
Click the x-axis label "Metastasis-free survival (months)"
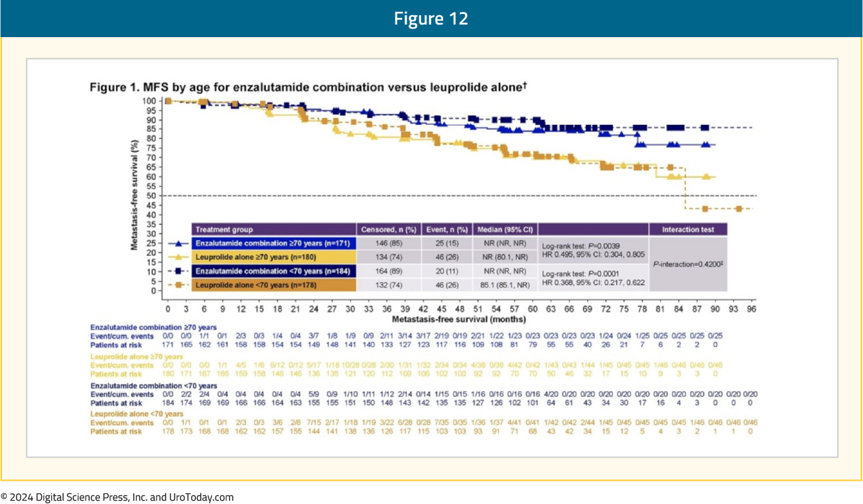[458, 319]
